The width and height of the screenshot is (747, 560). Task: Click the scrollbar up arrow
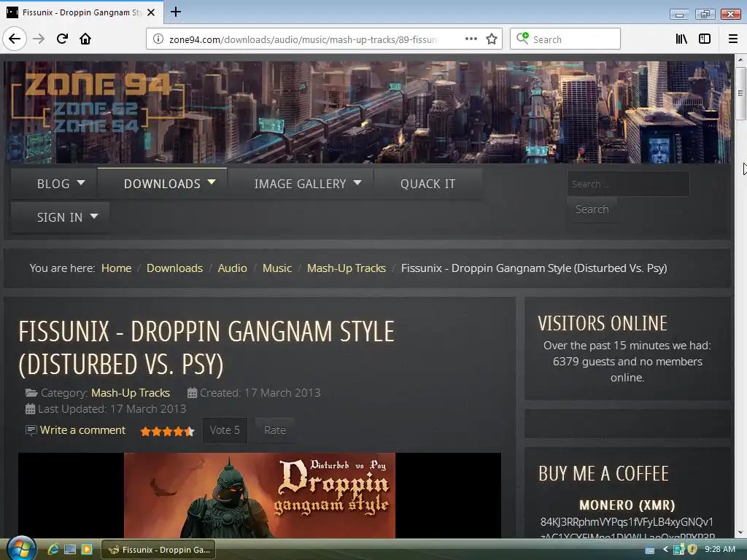click(x=740, y=60)
